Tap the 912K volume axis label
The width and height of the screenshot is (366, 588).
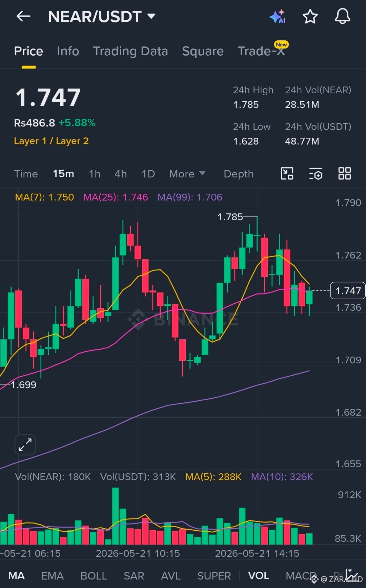(349, 495)
